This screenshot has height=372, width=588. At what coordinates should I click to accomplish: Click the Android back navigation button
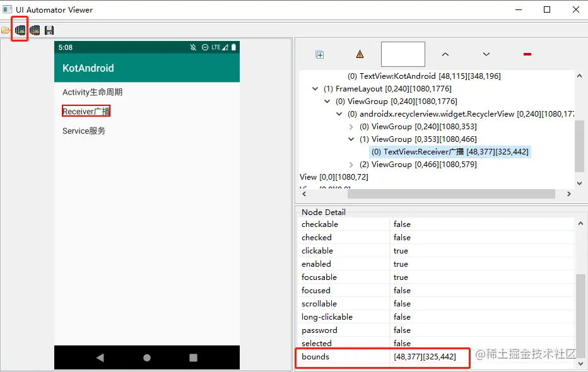tap(100, 357)
